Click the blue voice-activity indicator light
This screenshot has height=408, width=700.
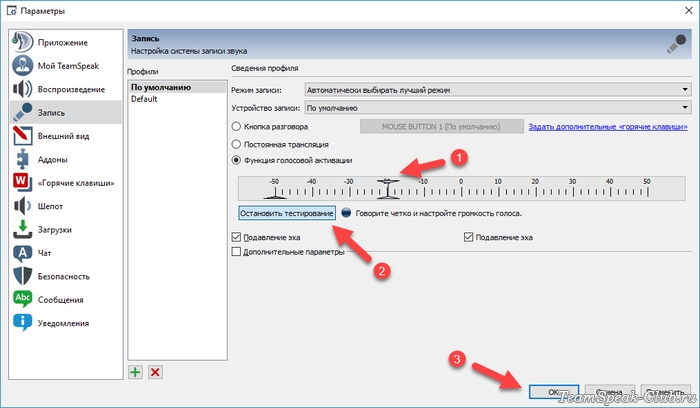point(346,213)
